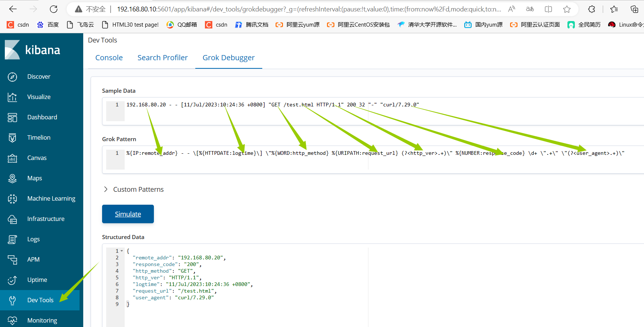Click the not-secure warning icon
This screenshot has height=327, width=644.
click(x=78, y=9)
